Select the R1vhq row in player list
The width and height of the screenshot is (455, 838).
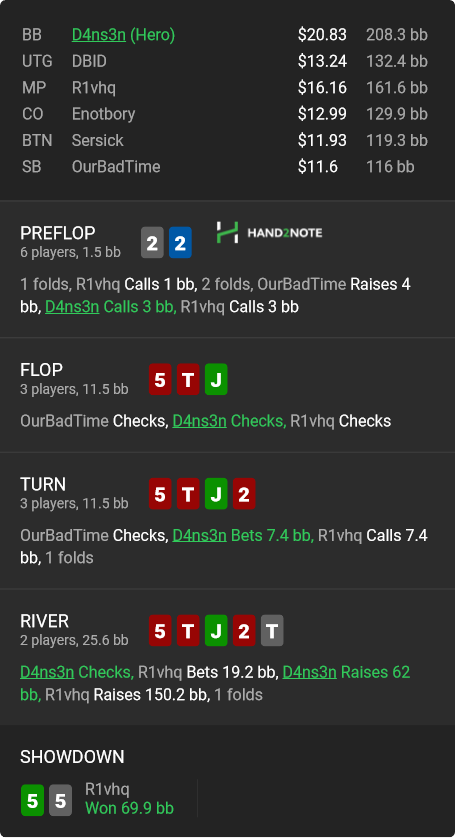tap(225, 88)
